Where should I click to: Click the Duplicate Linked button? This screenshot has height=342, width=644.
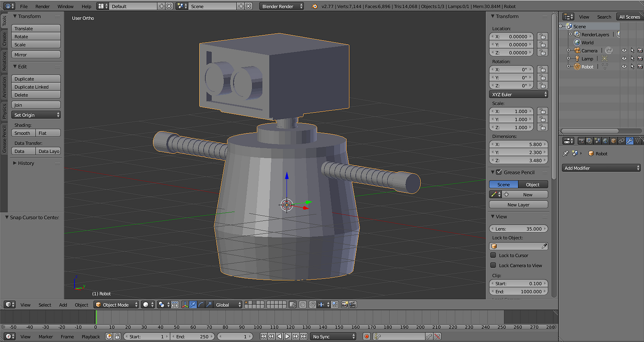pos(36,87)
